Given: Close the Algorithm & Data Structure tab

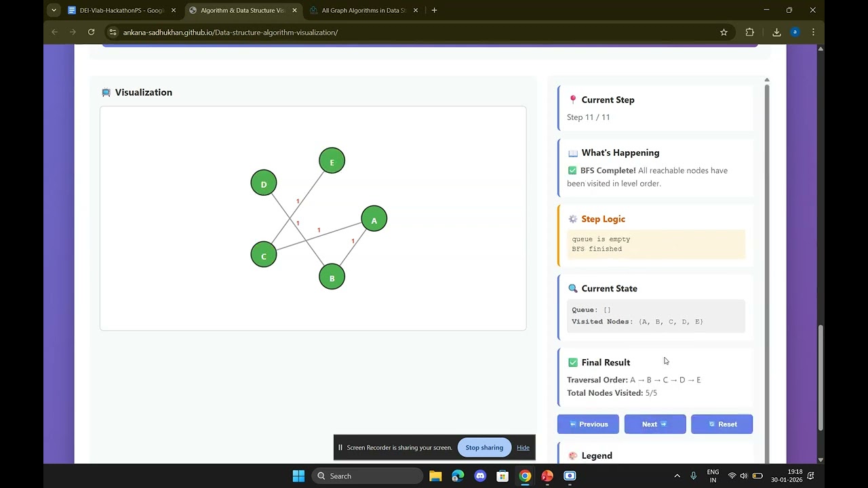Looking at the screenshot, I should [294, 10].
